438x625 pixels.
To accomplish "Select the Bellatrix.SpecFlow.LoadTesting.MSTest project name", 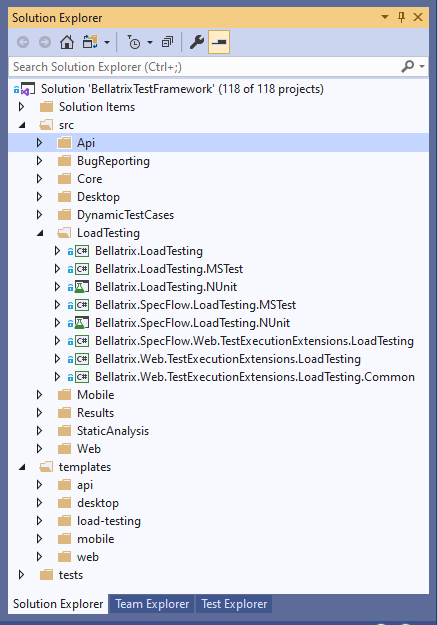I will [x=195, y=305].
